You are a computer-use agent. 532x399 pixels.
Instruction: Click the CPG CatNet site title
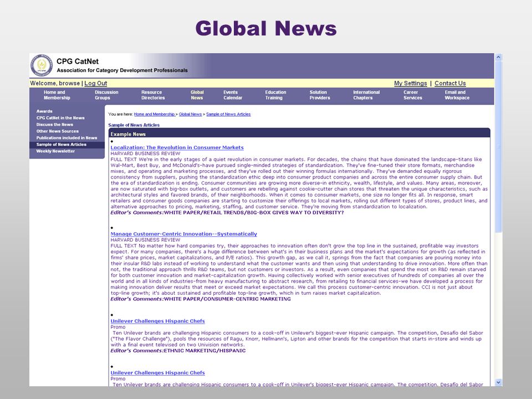[78, 62]
